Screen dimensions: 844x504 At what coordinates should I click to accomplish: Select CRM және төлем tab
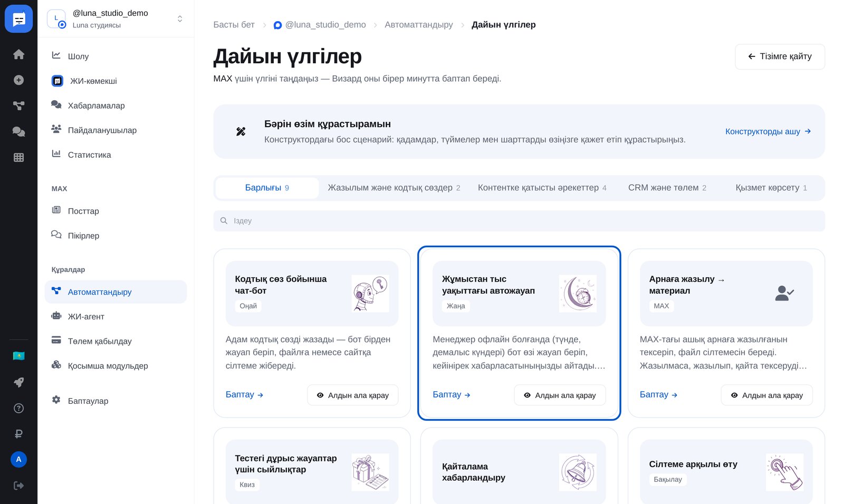click(x=667, y=188)
